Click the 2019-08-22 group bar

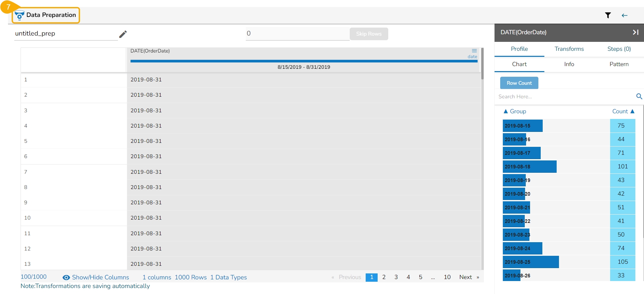coord(514,221)
